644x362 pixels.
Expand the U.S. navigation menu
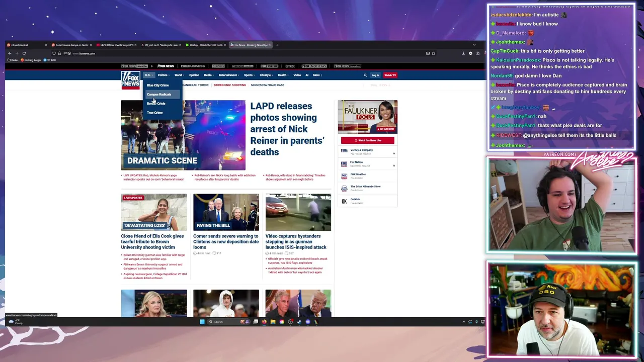coord(148,75)
